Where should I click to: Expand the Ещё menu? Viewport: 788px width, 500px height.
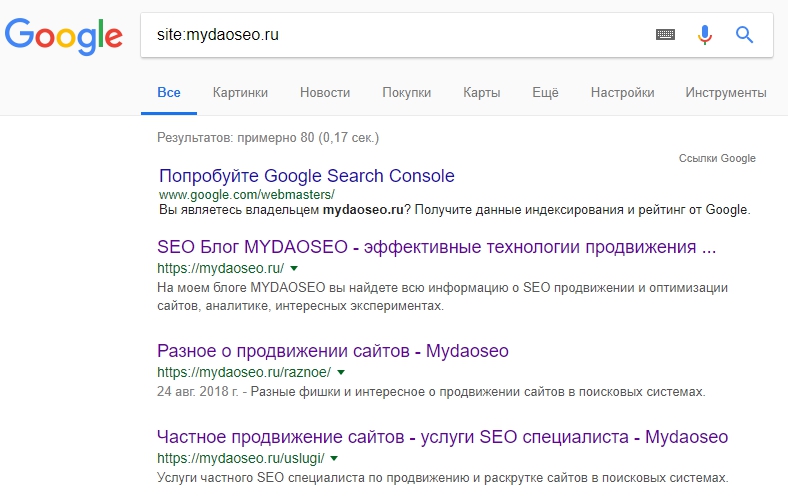(x=545, y=92)
